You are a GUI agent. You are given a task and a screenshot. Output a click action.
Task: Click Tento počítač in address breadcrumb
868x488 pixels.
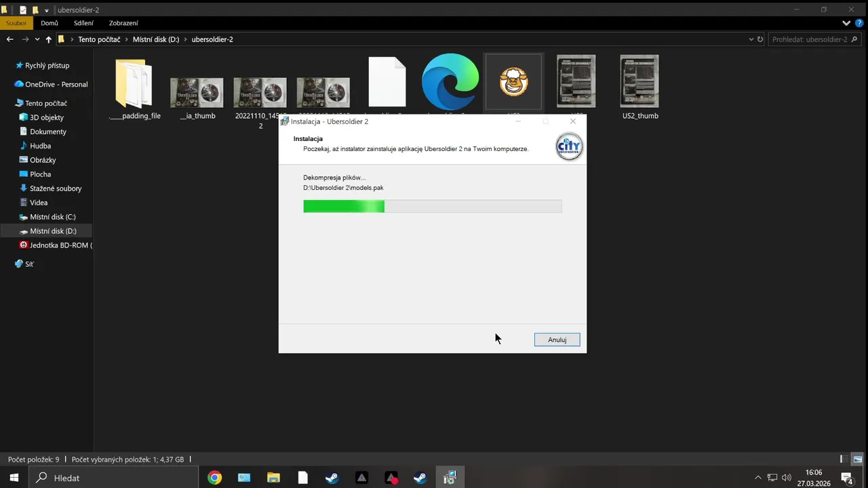[x=100, y=39]
